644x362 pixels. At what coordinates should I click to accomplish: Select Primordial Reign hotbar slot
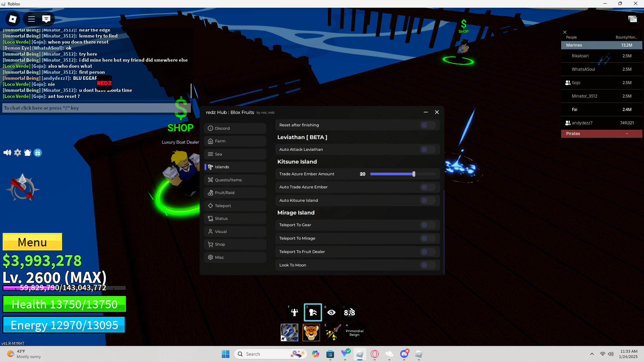(x=354, y=333)
